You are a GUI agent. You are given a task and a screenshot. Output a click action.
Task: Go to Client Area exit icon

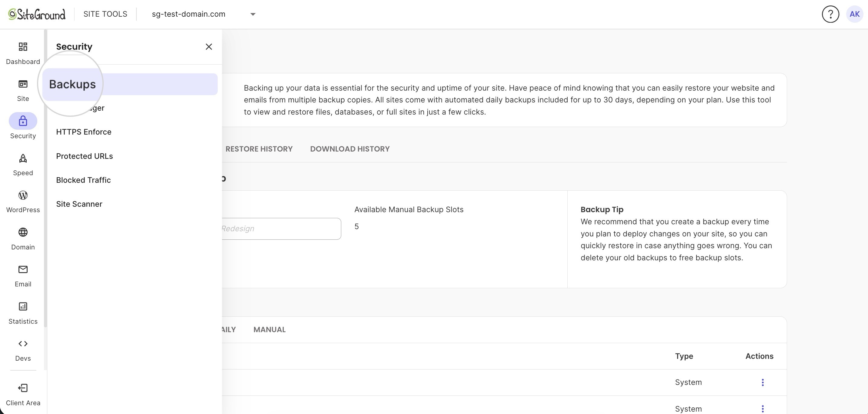[x=23, y=388]
